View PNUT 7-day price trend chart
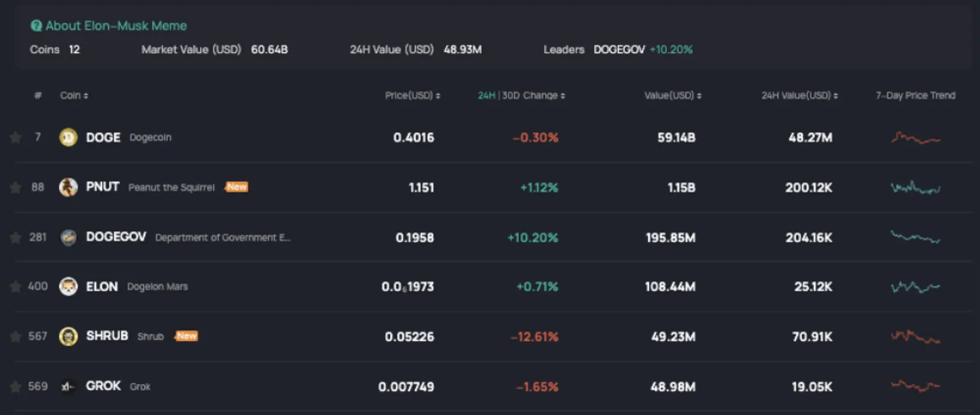980x415 pixels. (x=916, y=187)
